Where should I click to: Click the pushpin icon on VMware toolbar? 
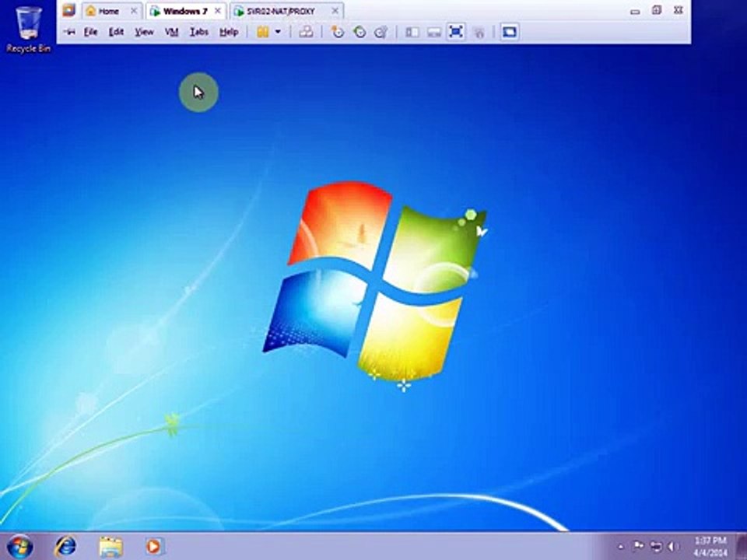pyautogui.click(x=69, y=32)
